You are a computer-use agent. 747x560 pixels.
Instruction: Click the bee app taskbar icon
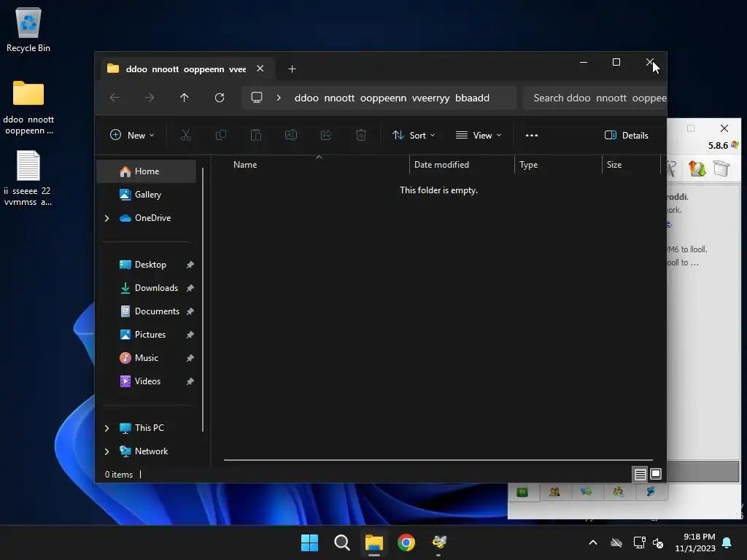[x=438, y=542]
